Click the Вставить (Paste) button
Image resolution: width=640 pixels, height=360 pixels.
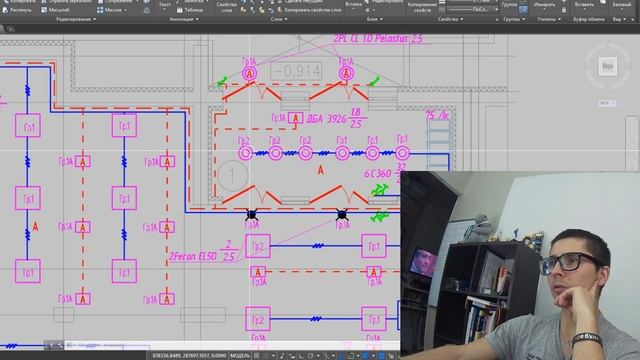tap(584, 5)
